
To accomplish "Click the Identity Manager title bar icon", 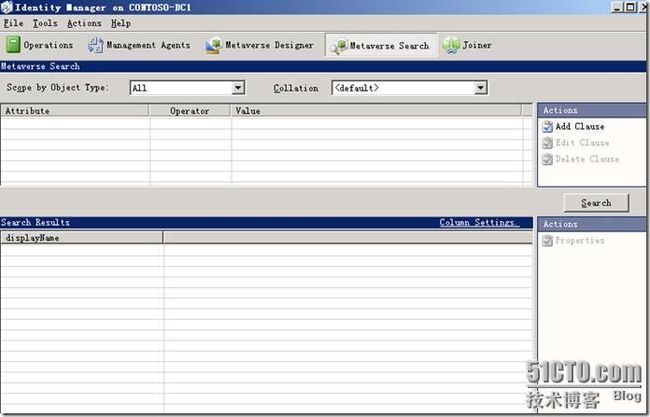I will coord(7,7).
